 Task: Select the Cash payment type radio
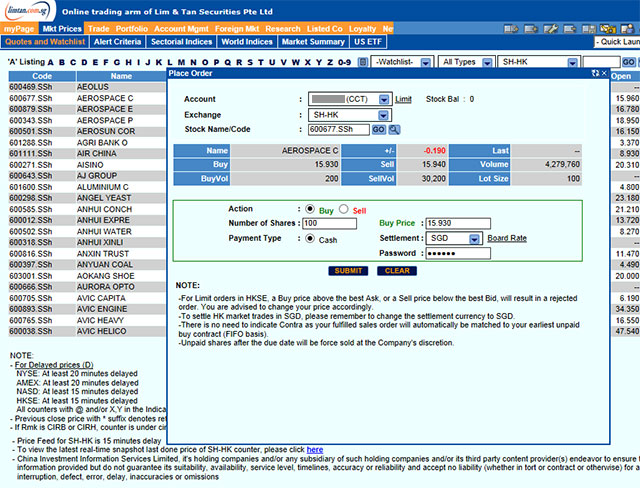pyautogui.click(x=310, y=238)
